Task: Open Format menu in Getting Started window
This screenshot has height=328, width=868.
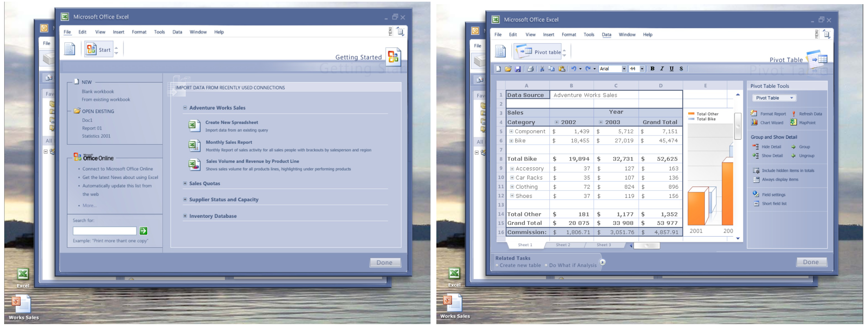Action: pos(139,32)
